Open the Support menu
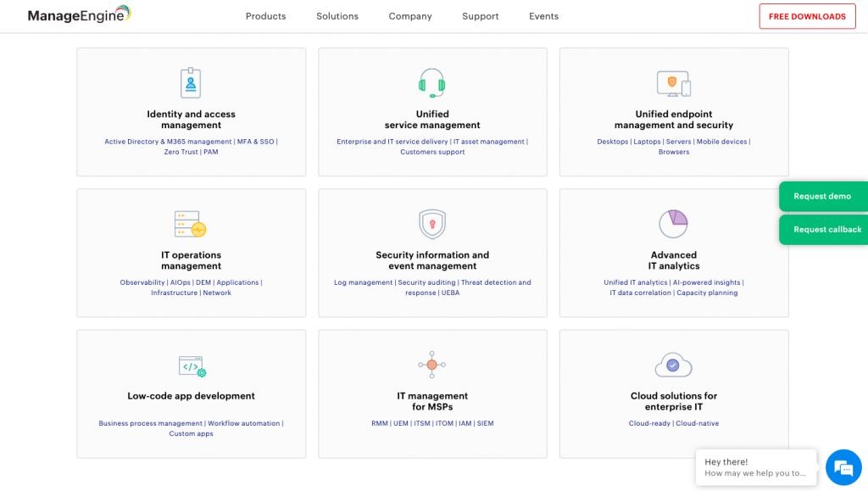 (x=480, y=16)
